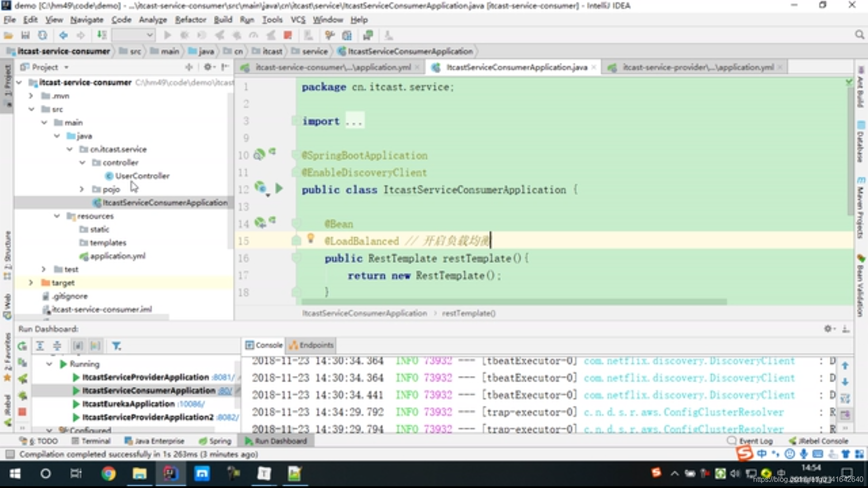Screen dimensions: 868x488
Task: Open the Database side panel
Action: click(x=860, y=142)
